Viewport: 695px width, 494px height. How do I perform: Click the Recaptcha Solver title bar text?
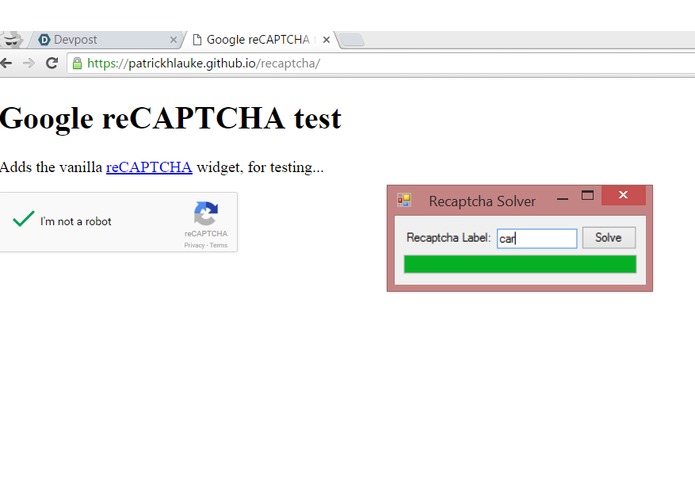(482, 201)
